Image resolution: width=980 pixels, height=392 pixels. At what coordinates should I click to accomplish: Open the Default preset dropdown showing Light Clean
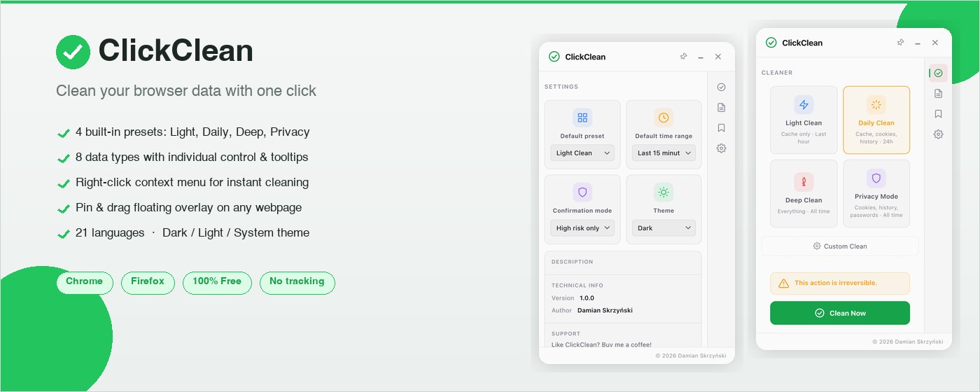pyautogui.click(x=582, y=153)
